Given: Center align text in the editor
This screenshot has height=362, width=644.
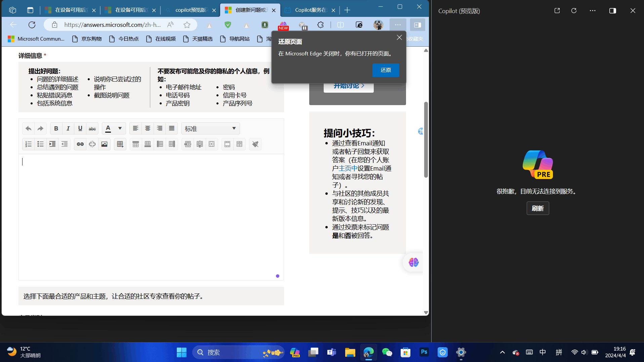Looking at the screenshot, I should pos(148,129).
